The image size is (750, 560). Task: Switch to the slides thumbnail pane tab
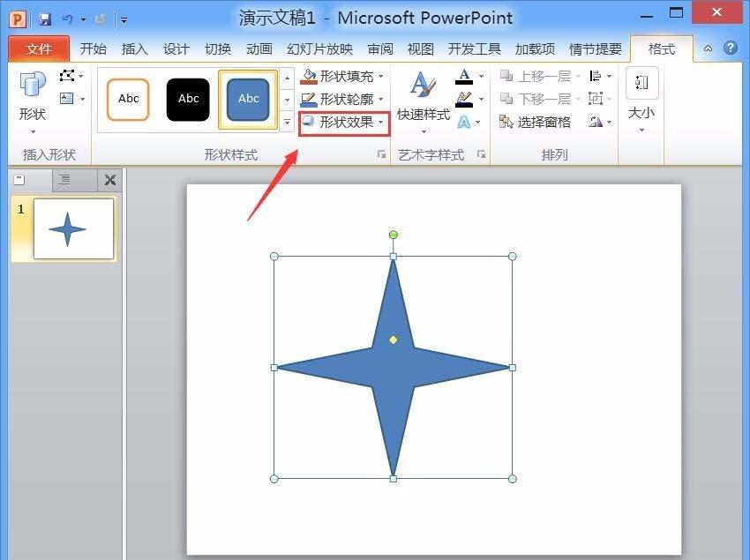[x=19, y=180]
